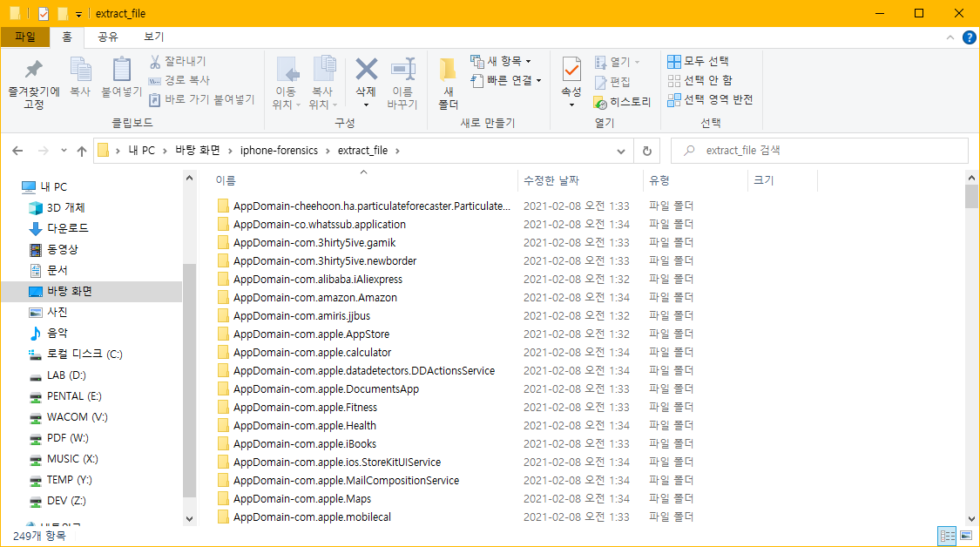Switch to large icons view in status bar
The height and width of the screenshot is (547, 980).
coord(966,536)
